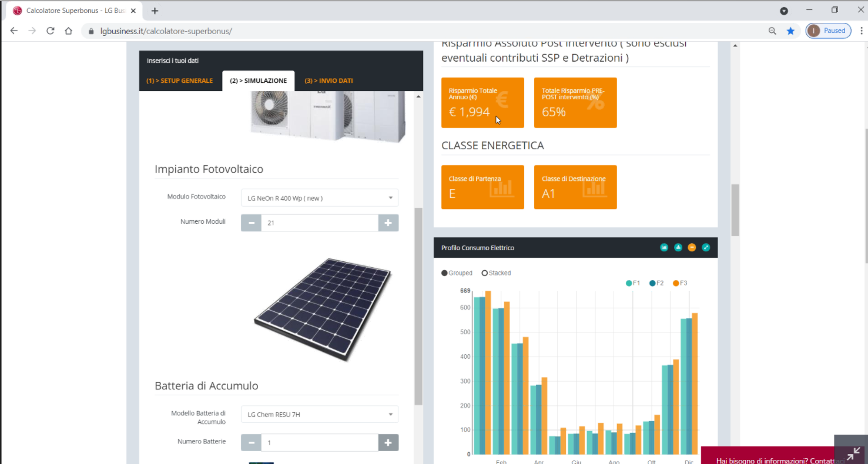Click the Numero Moduli value field showing 21
The height and width of the screenshot is (464, 868).
coord(320,223)
